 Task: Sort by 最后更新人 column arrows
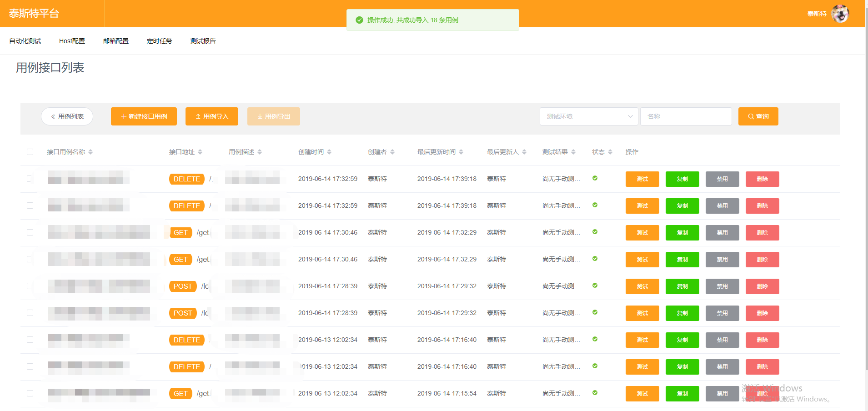pyautogui.click(x=524, y=152)
